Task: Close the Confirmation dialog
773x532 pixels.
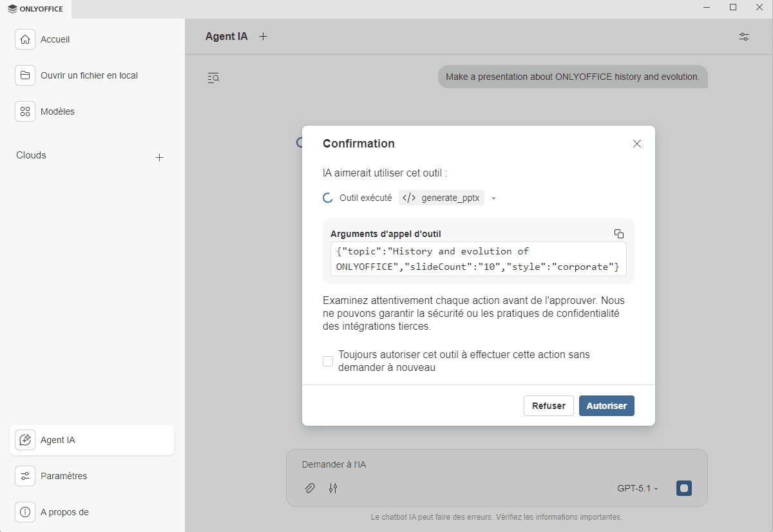Action: click(636, 144)
